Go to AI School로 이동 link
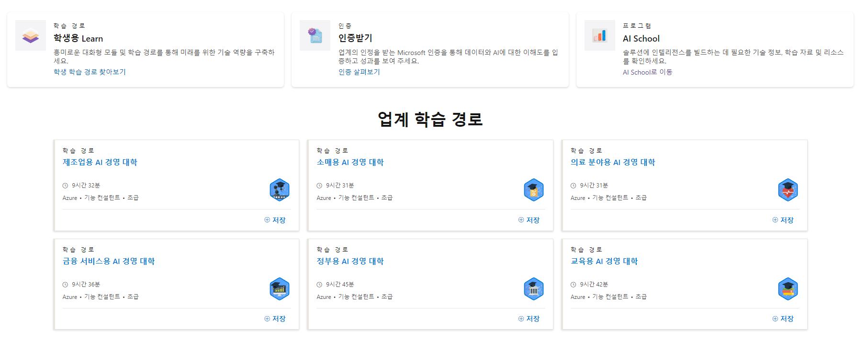The height and width of the screenshot is (352, 868). click(647, 72)
